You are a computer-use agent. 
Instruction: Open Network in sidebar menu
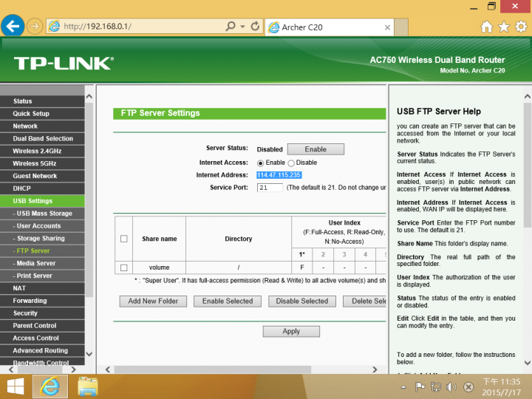pos(42,126)
